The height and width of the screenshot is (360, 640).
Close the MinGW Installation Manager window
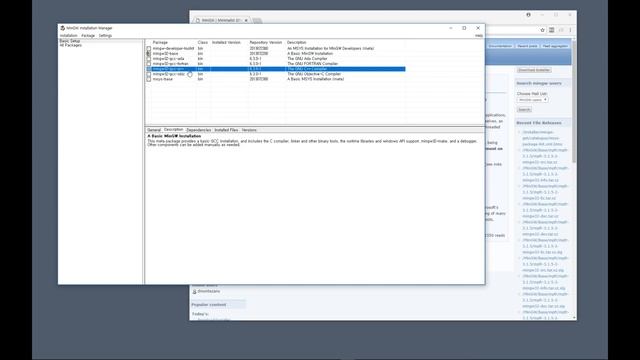click(478, 28)
